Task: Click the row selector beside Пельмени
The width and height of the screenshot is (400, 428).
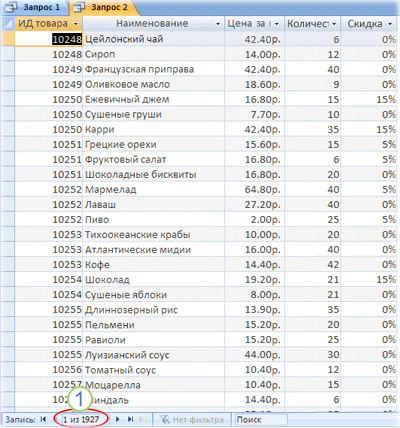Action: pos(8,324)
